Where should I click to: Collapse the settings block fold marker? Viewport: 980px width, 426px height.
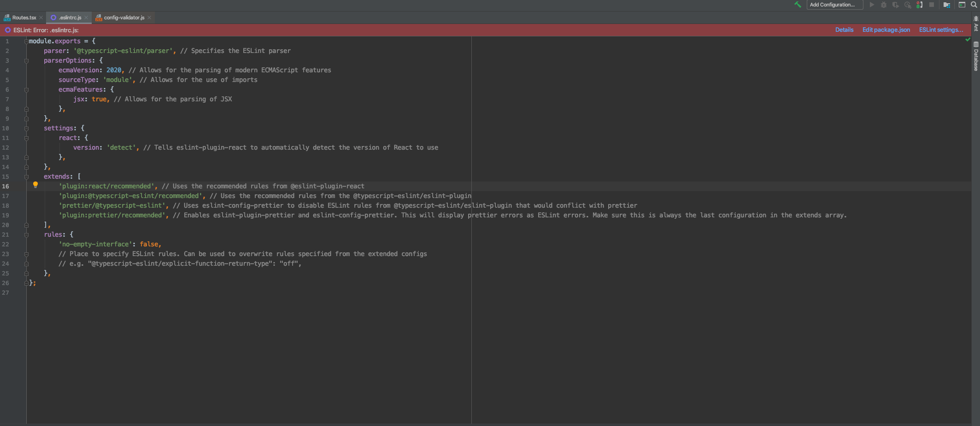coord(26,128)
